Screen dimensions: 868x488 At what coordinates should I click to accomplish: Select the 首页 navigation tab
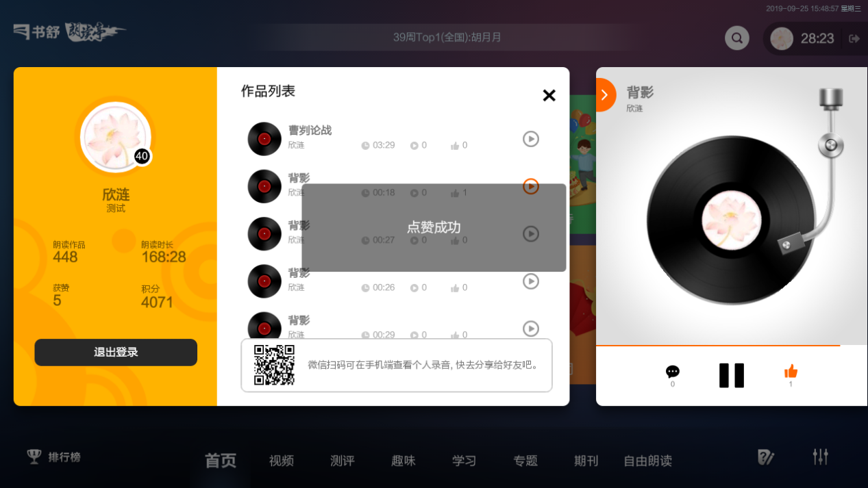[x=221, y=461]
